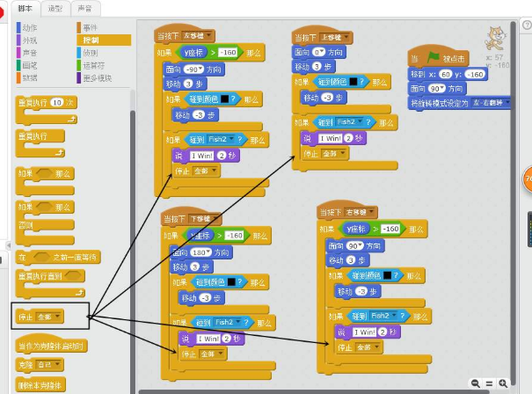This screenshot has width=532, height=394.
Task: Click the 10 input in the 重复执行 block
Action: [57, 103]
